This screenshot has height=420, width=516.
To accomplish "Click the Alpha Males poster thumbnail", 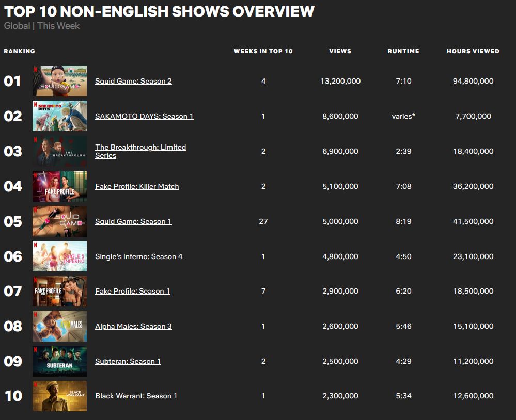I will [59, 326].
